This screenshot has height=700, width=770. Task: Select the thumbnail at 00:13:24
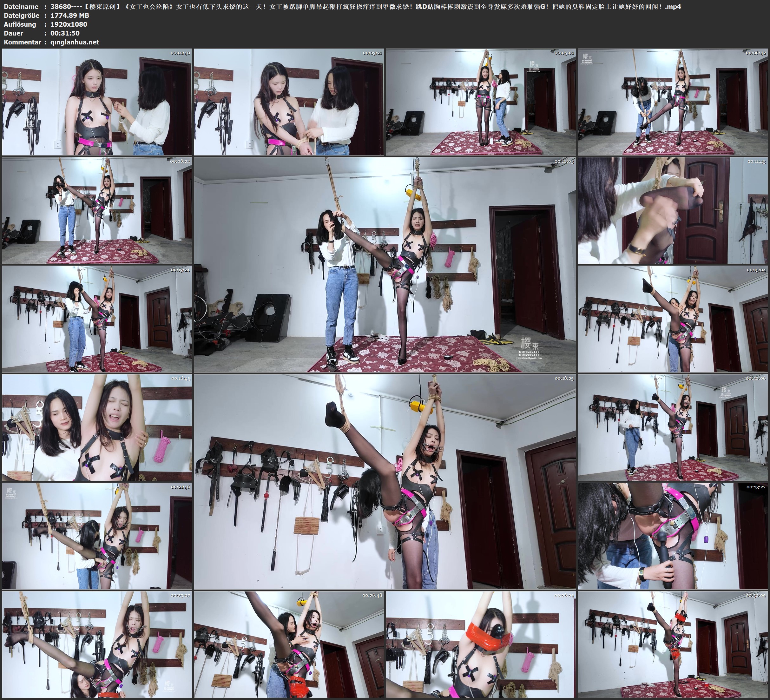coord(97,319)
